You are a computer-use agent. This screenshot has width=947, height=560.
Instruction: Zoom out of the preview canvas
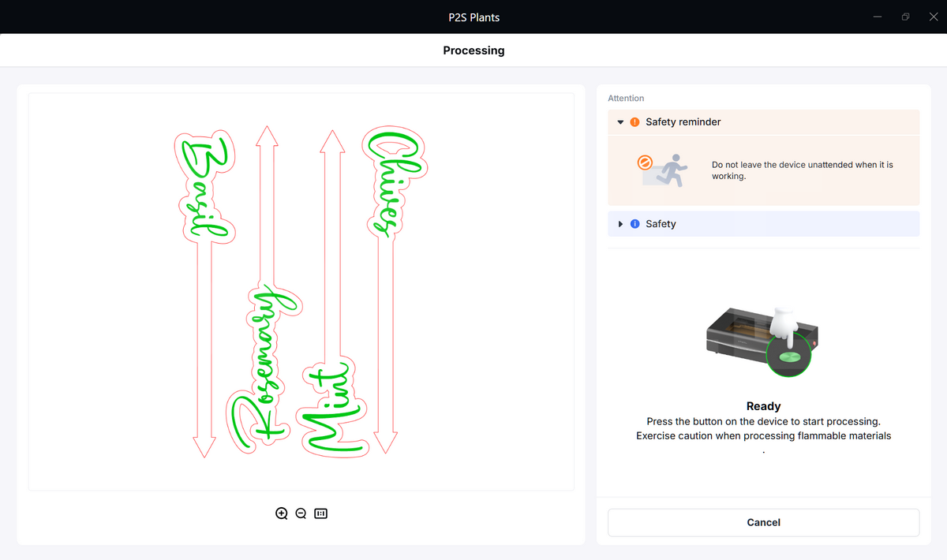click(x=301, y=513)
